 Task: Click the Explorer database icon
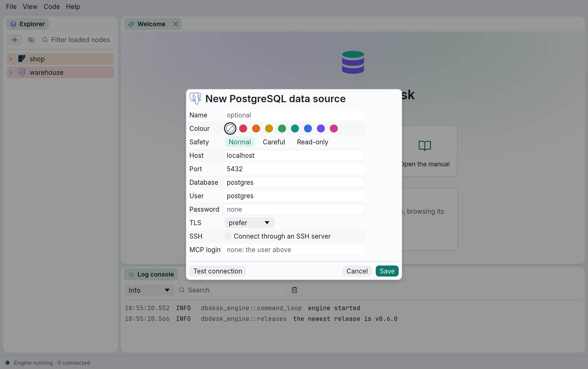13,24
